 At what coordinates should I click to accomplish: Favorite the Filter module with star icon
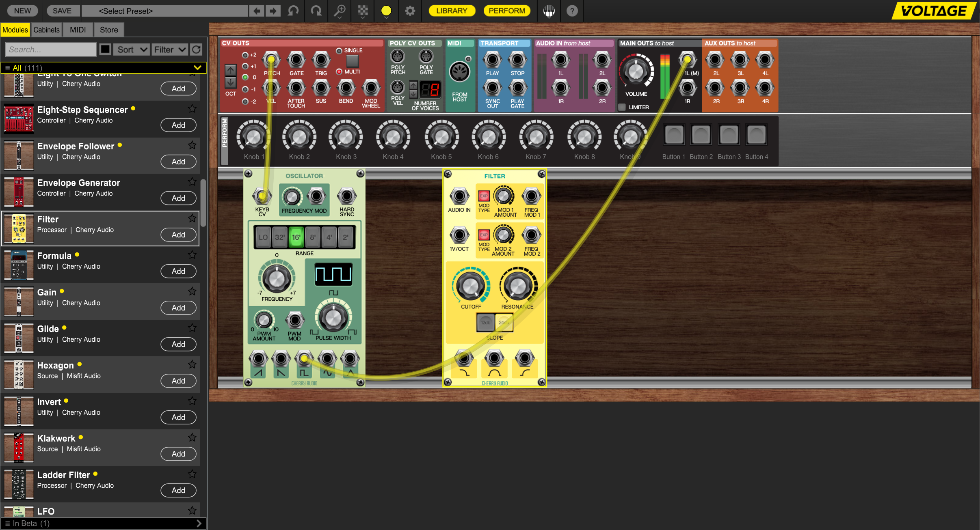point(192,219)
